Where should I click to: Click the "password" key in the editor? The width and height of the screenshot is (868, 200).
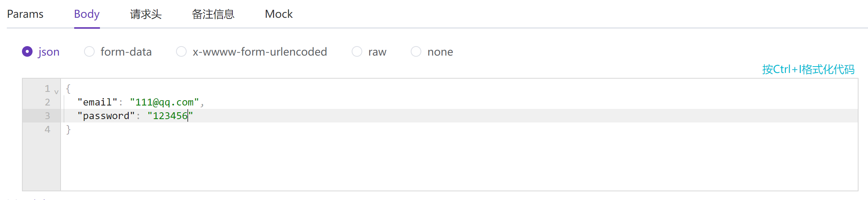(x=106, y=116)
